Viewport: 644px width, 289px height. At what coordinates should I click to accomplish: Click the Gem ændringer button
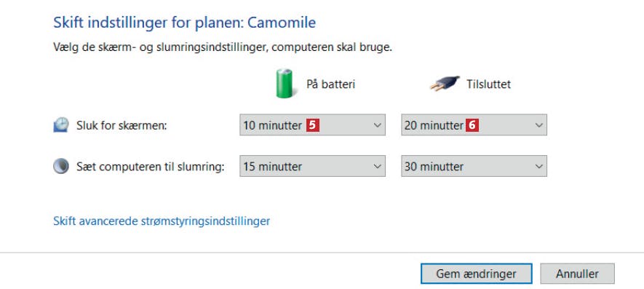[x=477, y=274]
